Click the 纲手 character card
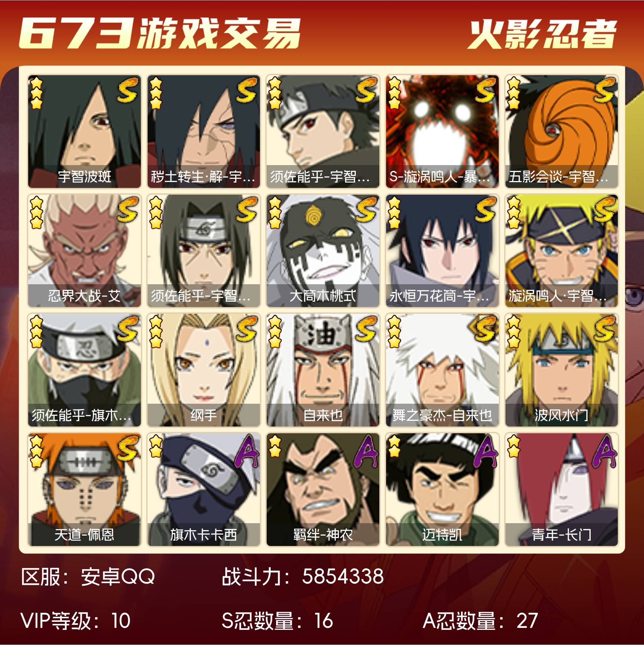Screen dimensions: 644x645 tap(204, 370)
